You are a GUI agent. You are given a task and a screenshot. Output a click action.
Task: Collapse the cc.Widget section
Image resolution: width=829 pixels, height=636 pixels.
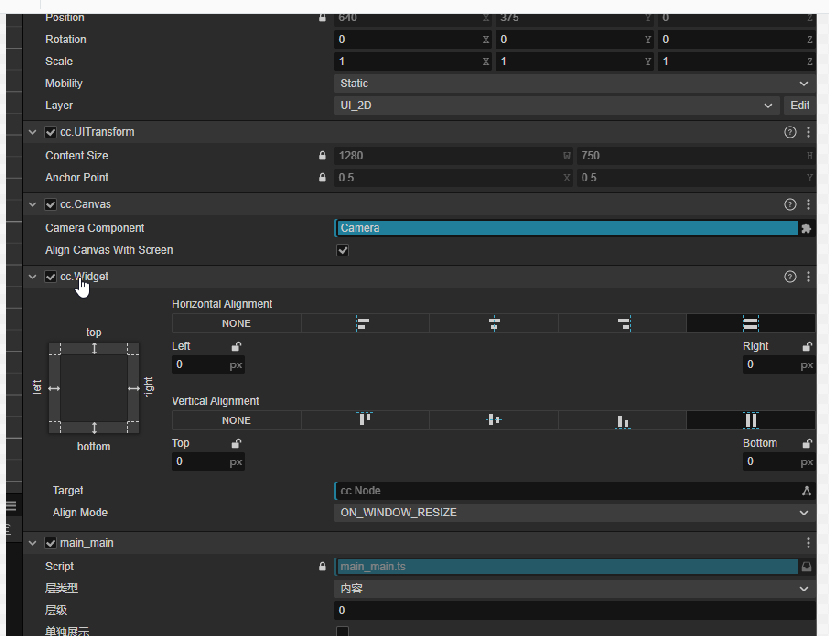coord(33,276)
